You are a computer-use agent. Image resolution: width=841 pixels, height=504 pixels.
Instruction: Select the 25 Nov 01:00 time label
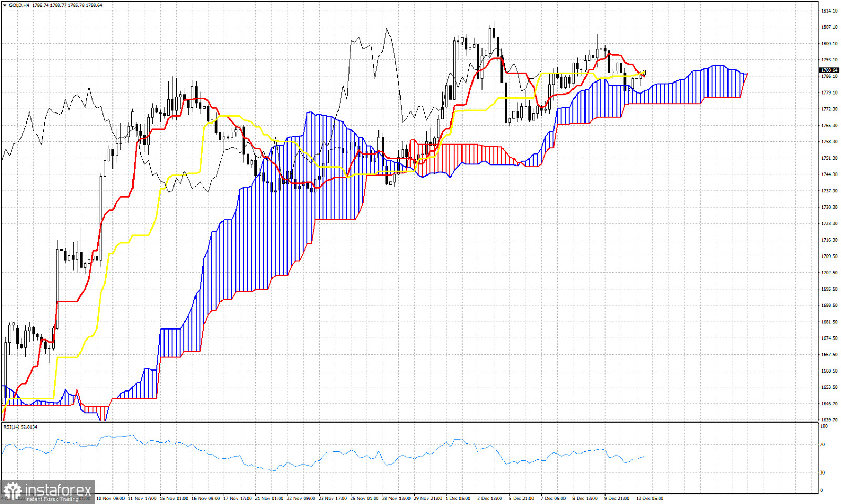364,498
